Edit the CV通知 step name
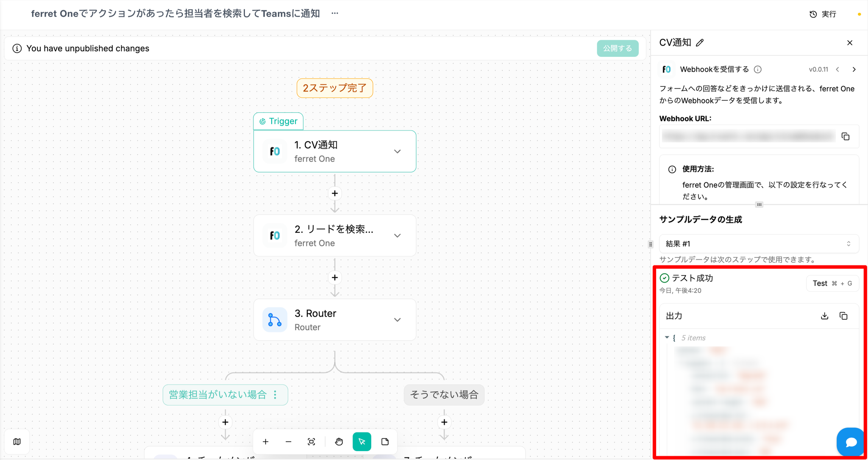The height and width of the screenshot is (460, 868). [x=700, y=43]
